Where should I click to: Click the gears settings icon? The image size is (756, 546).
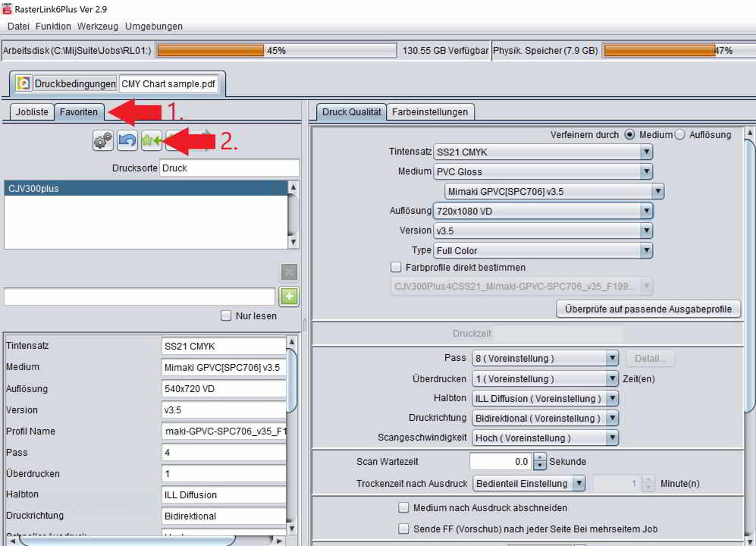tap(103, 140)
